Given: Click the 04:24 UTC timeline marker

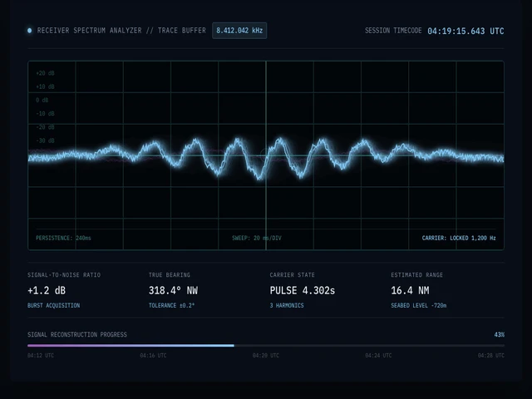Looking at the screenshot, I should 378,355.
